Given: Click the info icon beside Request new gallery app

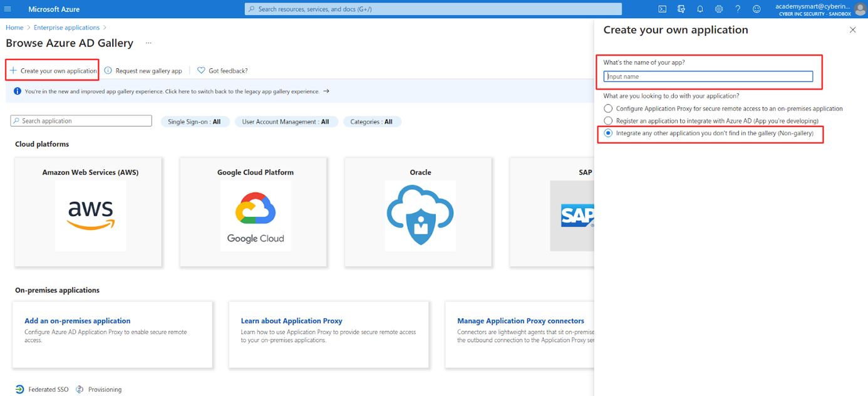Looking at the screenshot, I should pos(108,71).
